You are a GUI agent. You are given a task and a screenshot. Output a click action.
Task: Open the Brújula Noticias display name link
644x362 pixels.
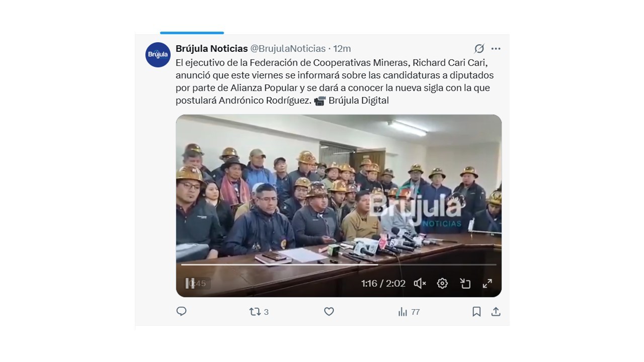tap(212, 49)
